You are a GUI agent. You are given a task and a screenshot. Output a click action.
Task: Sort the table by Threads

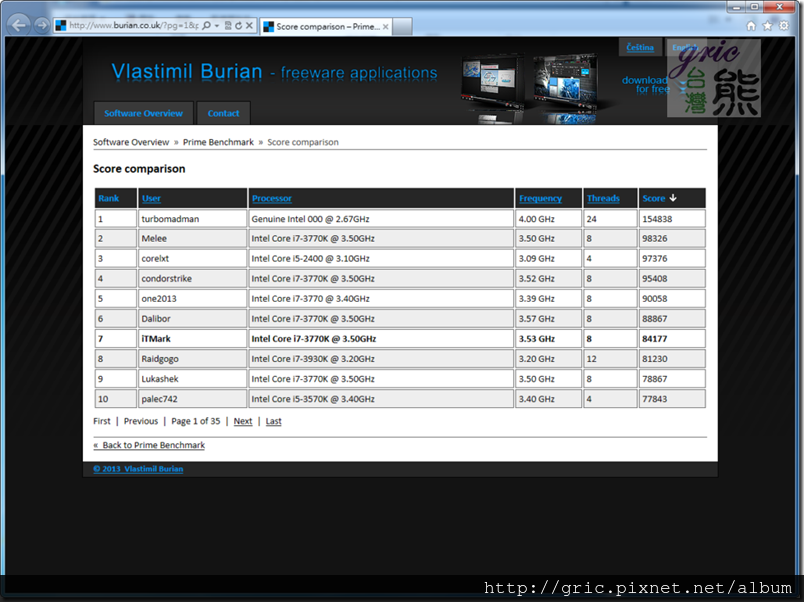click(603, 198)
